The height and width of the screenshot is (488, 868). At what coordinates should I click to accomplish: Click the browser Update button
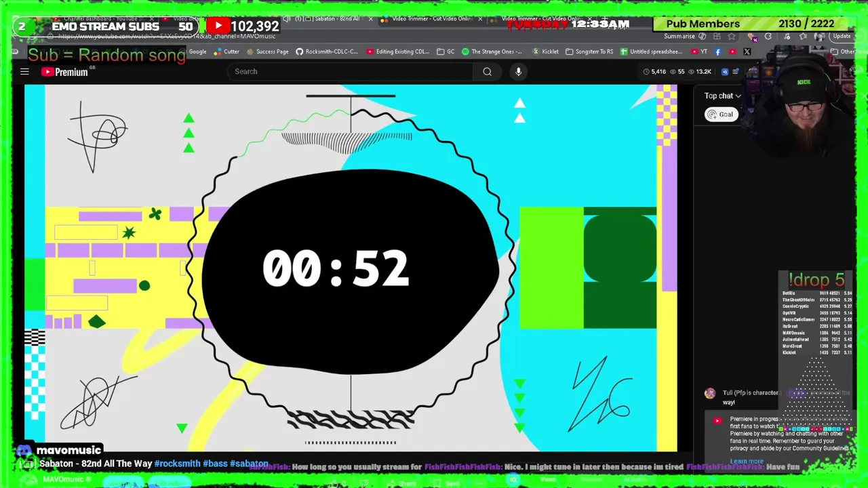842,37
